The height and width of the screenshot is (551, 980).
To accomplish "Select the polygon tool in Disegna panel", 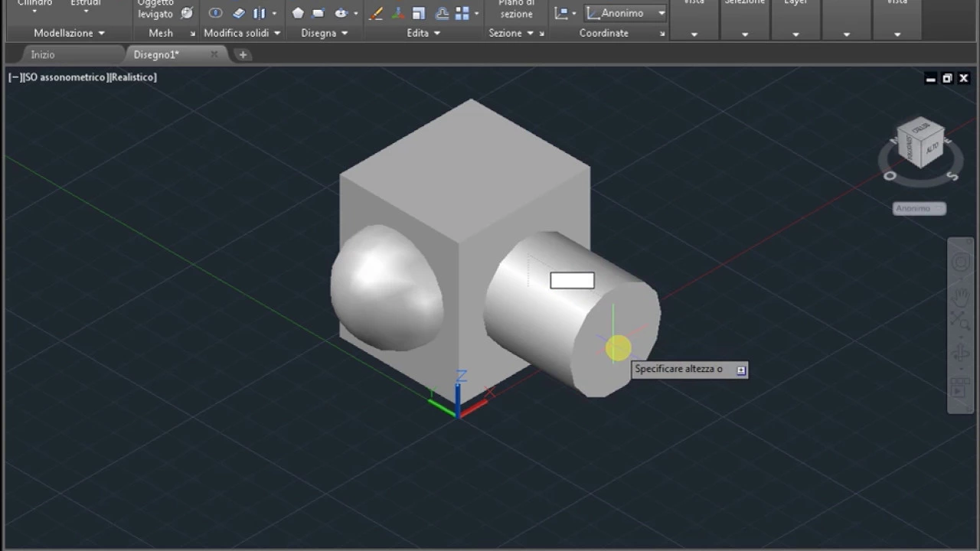I will [x=298, y=13].
